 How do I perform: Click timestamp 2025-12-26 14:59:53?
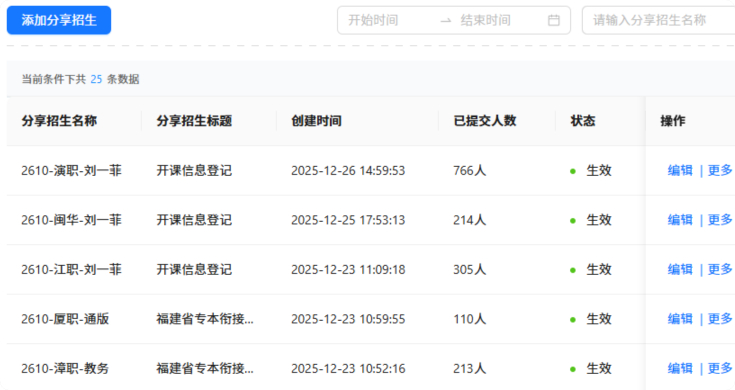348,170
